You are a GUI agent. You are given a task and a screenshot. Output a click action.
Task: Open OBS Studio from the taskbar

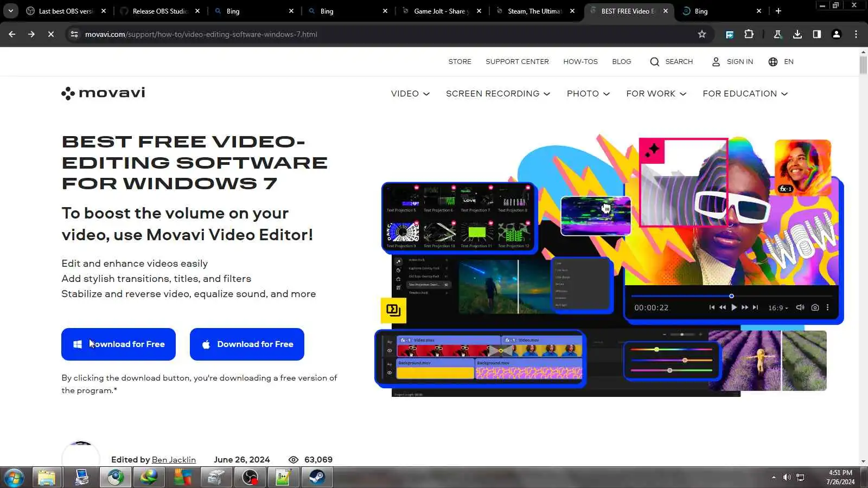tap(250, 478)
